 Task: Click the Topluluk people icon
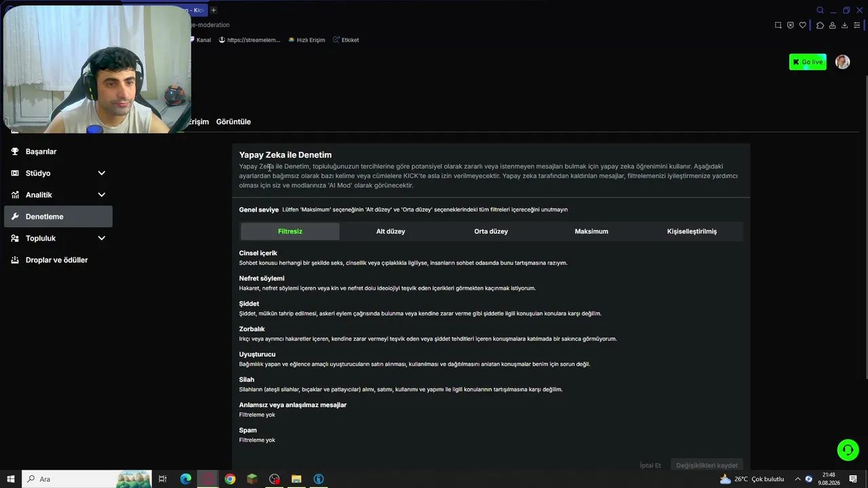[x=15, y=239]
